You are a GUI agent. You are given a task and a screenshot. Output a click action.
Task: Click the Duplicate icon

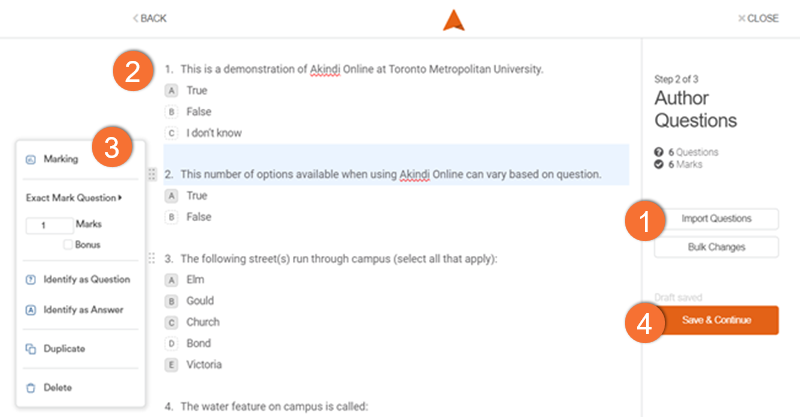coord(30,349)
